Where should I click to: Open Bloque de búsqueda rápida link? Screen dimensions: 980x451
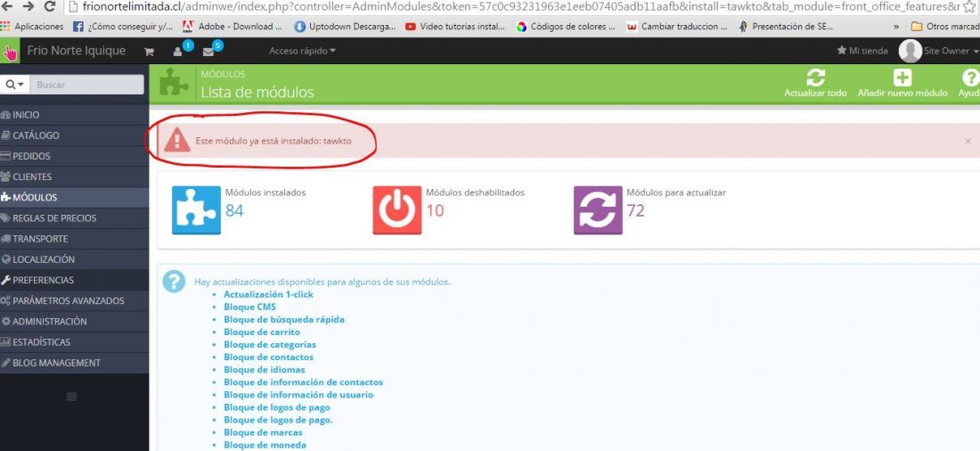284,320
